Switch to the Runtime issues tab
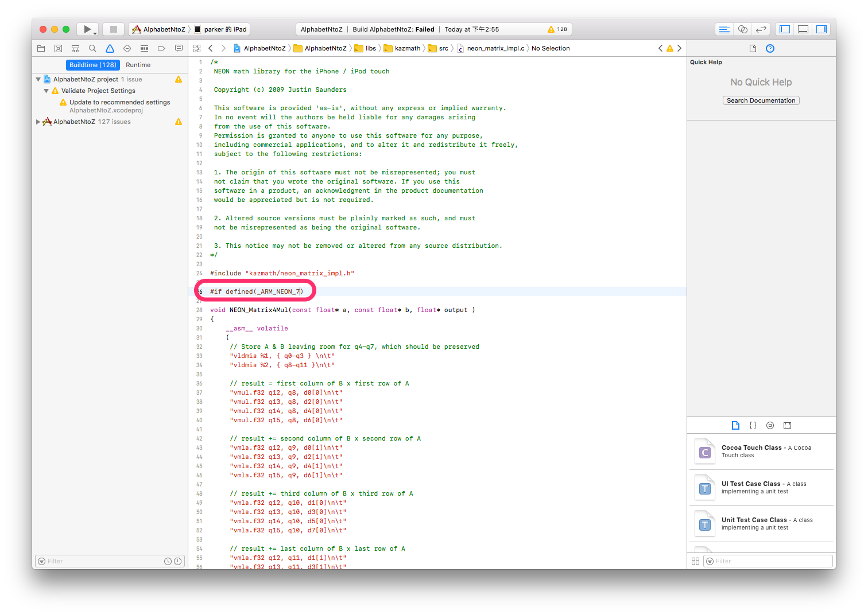Screen dimensions: 868x615 click(138, 65)
